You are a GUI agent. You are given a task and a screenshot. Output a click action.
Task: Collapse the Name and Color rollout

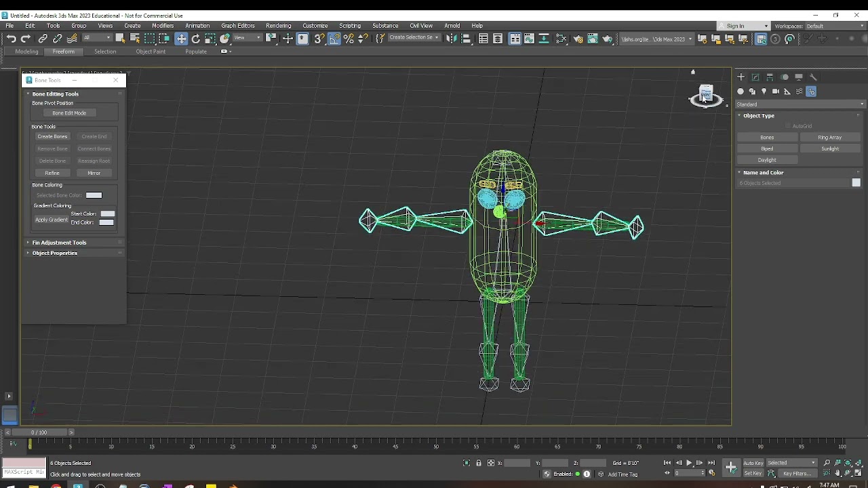point(763,172)
